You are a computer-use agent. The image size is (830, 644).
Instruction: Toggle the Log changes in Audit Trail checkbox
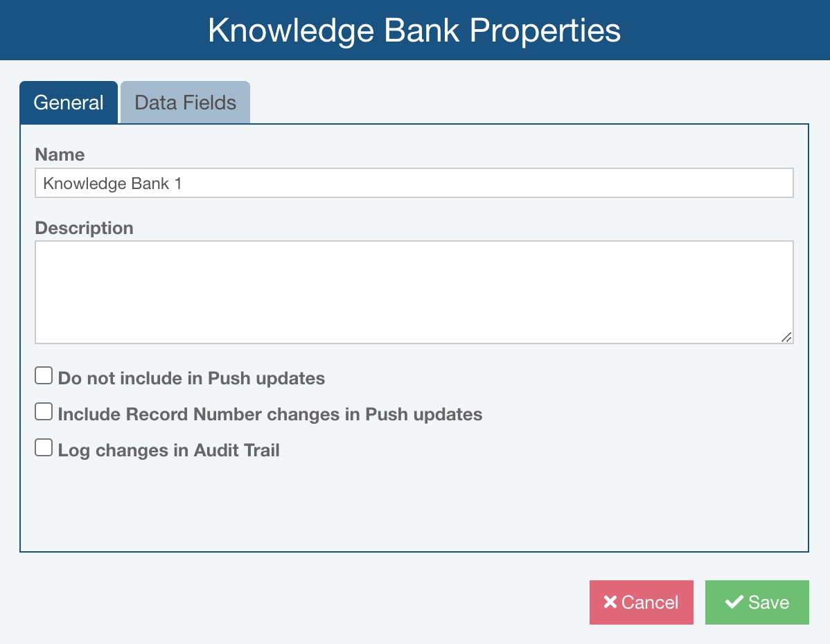44,448
